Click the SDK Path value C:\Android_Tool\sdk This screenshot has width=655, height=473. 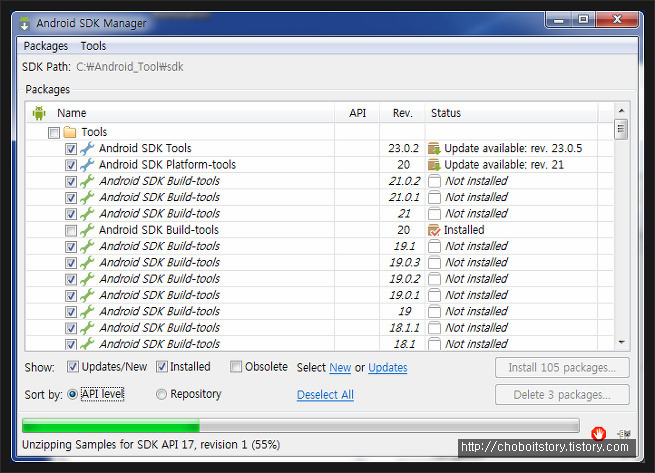(129, 67)
